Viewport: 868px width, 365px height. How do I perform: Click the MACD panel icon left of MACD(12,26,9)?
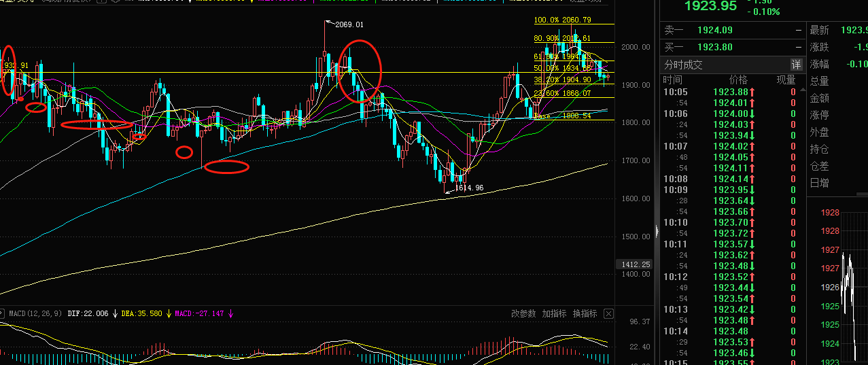(3, 314)
